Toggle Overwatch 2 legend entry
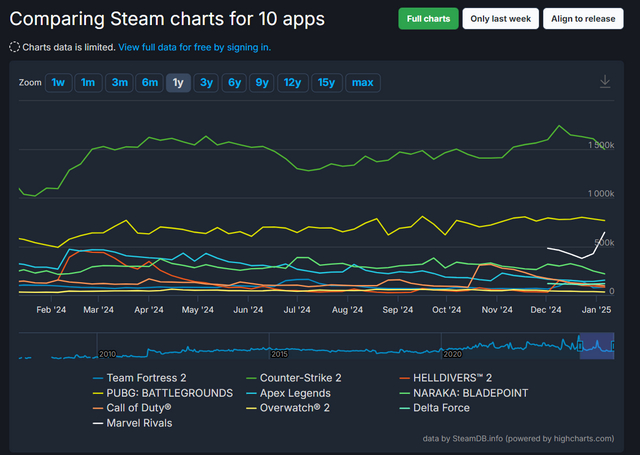The height and width of the screenshot is (455, 640). (x=288, y=408)
